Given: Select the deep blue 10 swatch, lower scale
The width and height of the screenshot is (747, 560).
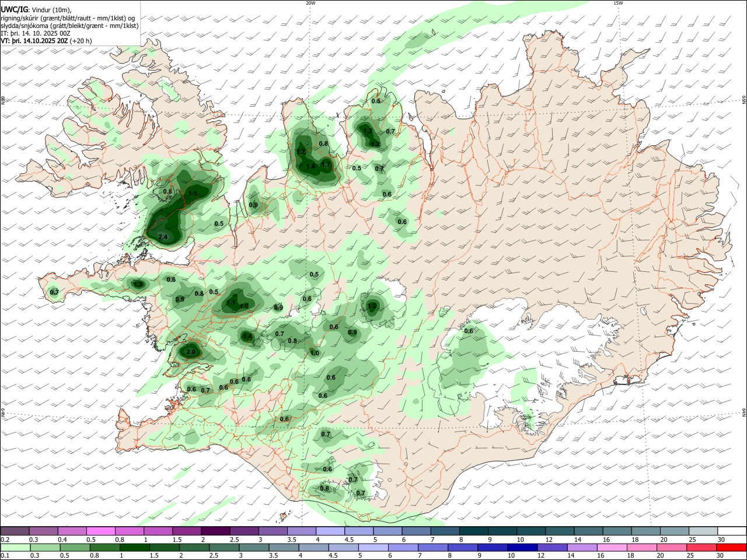Looking at the screenshot, I should click(522, 547).
